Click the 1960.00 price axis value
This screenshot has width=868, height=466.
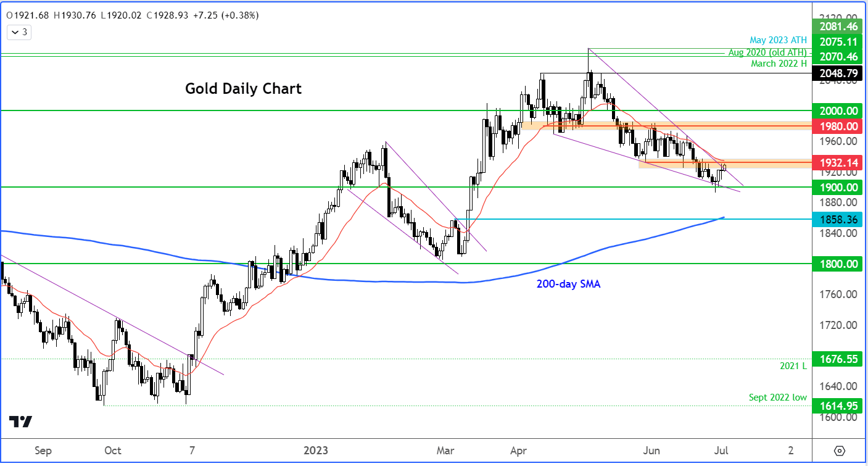click(840, 141)
